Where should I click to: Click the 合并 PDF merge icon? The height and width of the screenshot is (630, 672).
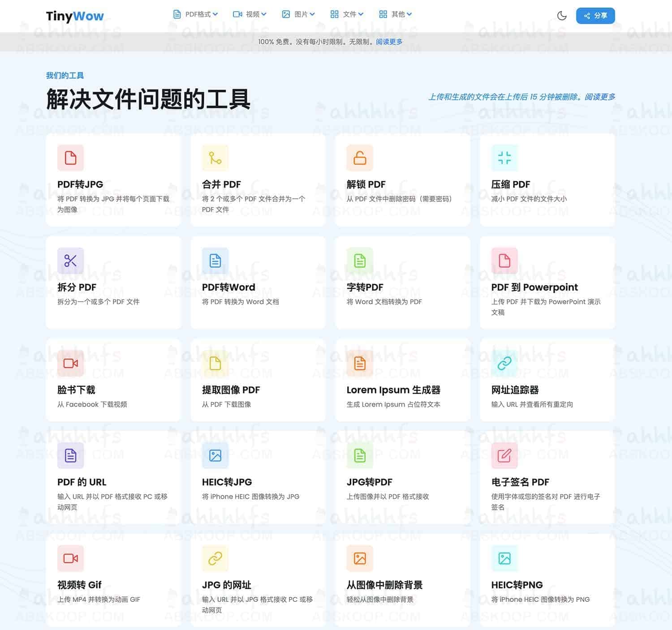[215, 158]
